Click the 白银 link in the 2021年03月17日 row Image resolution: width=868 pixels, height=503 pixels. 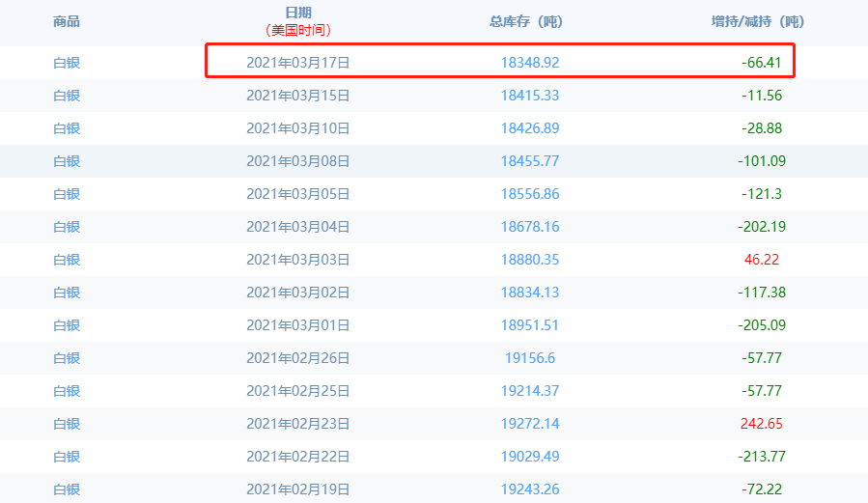67,63
